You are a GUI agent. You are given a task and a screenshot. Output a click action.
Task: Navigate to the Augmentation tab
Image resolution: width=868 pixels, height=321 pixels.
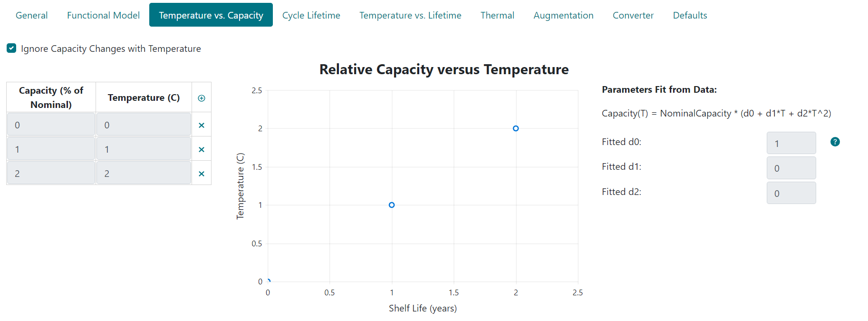(x=563, y=15)
